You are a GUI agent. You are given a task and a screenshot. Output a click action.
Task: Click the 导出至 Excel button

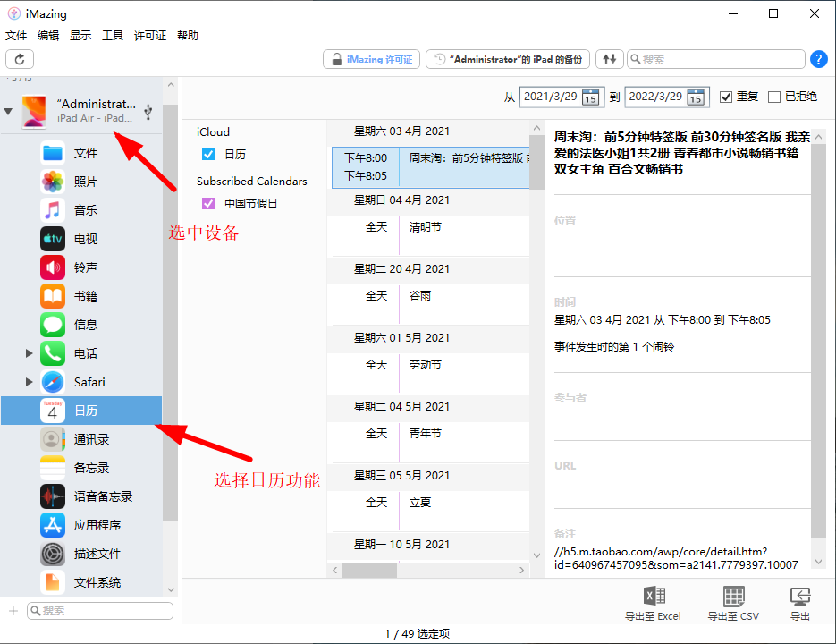click(653, 604)
